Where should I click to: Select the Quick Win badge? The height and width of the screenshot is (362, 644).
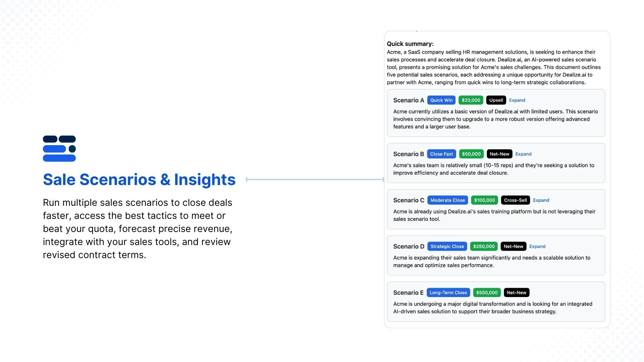pyautogui.click(x=441, y=100)
